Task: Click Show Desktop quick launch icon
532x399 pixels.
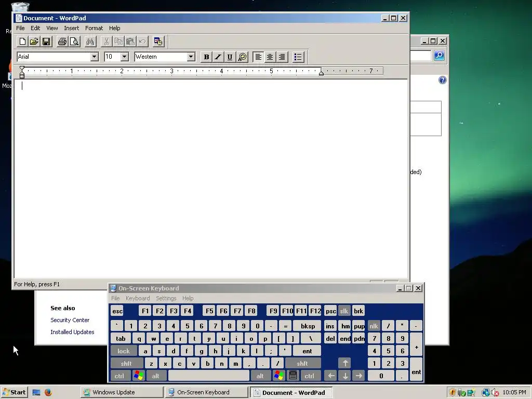Action: 36,392
